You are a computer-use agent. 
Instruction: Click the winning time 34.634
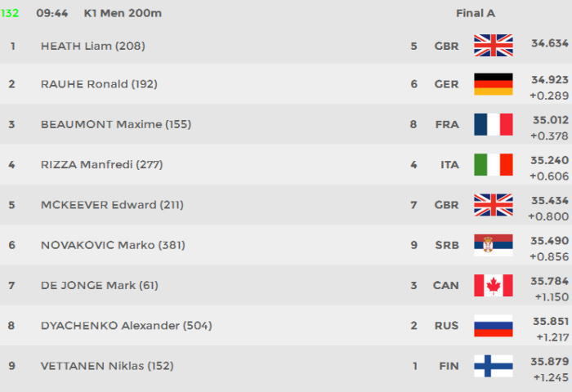550,43
